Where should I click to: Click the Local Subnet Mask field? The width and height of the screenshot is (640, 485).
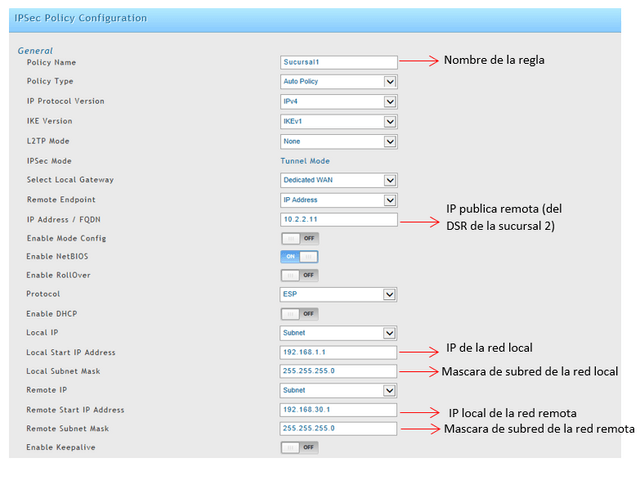[x=338, y=371]
